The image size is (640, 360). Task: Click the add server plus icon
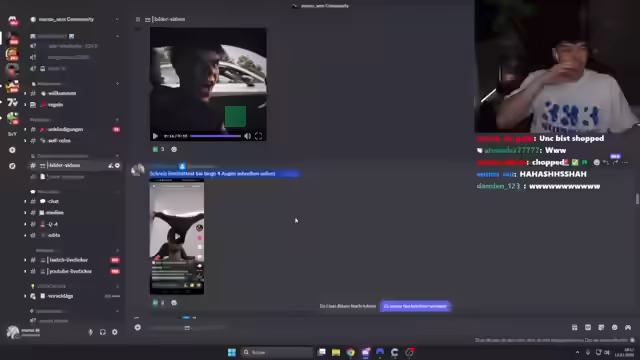(12, 150)
